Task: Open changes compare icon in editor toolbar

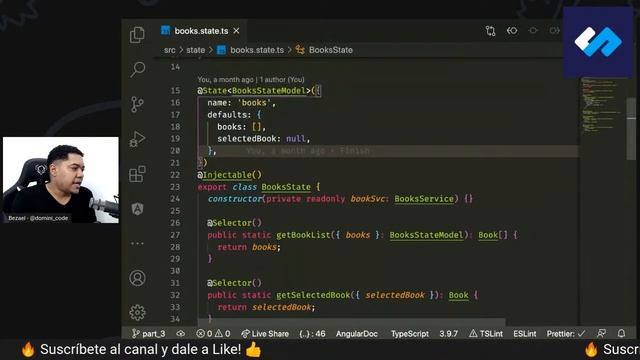Action: click(x=490, y=31)
